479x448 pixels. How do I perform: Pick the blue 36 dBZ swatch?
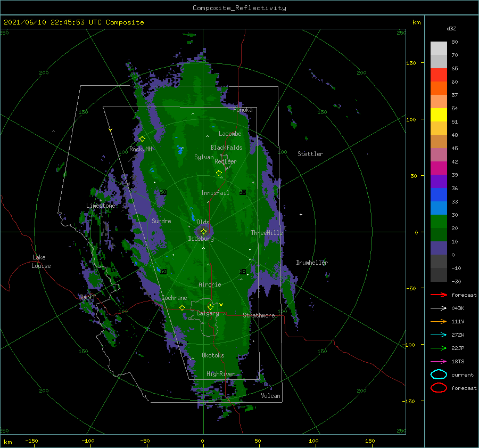pos(439,195)
